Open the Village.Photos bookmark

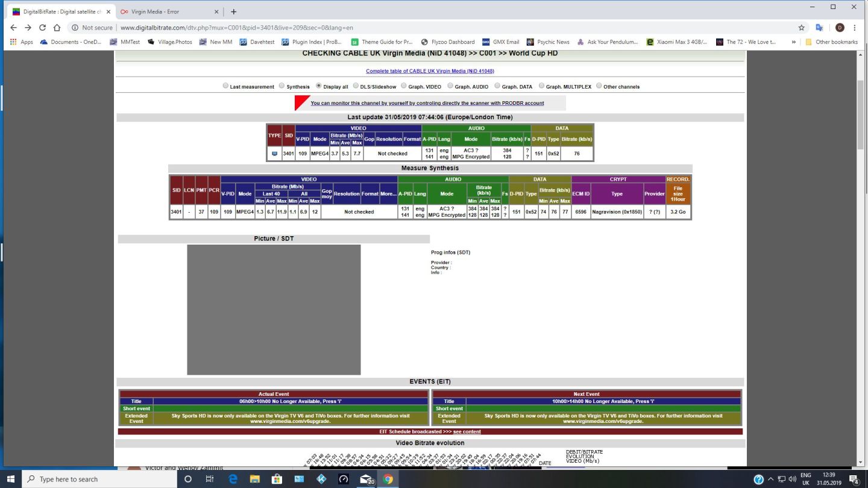pos(170,42)
